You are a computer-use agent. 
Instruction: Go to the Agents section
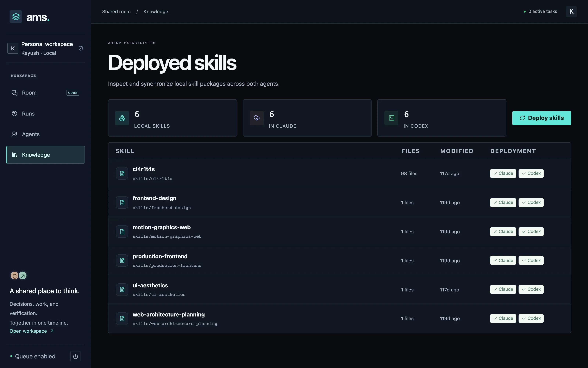45,134
